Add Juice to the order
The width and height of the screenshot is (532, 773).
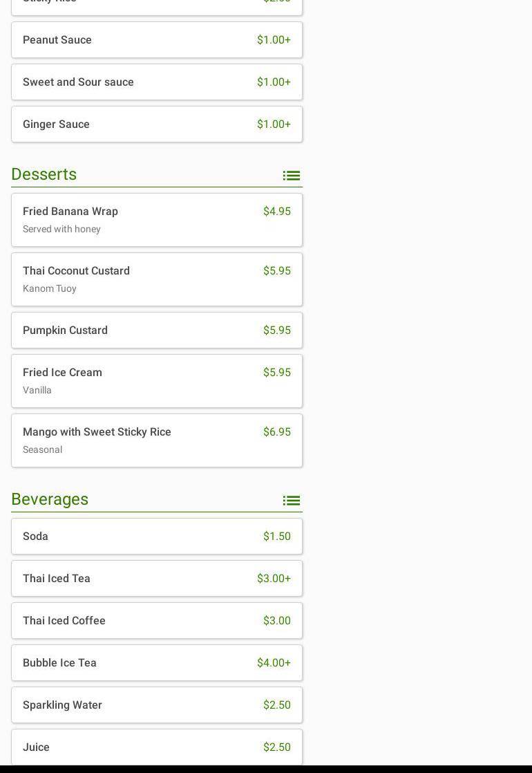(x=157, y=747)
